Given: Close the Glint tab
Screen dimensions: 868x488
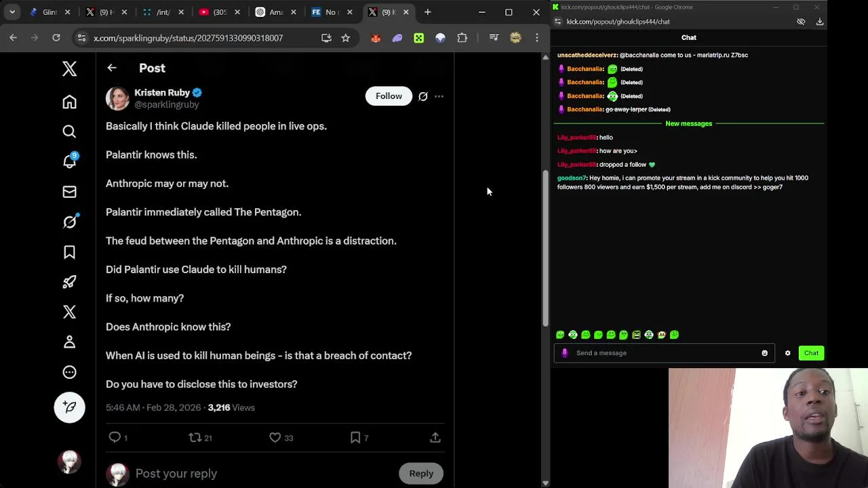Looking at the screenshot, I should coord(67,12).
